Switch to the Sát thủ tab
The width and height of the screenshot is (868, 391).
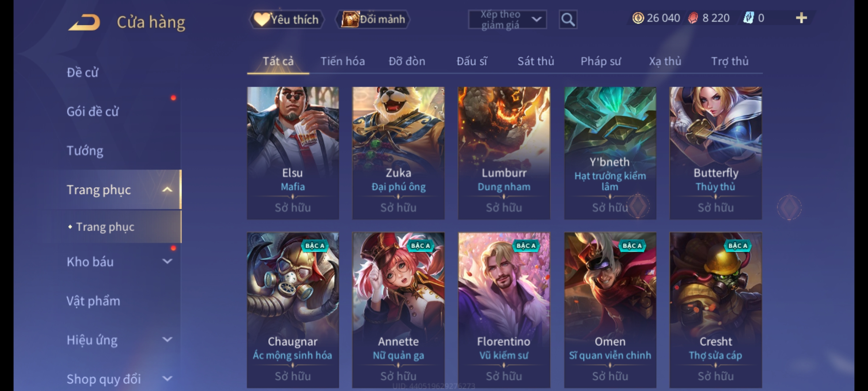click(x=536, y=61)
